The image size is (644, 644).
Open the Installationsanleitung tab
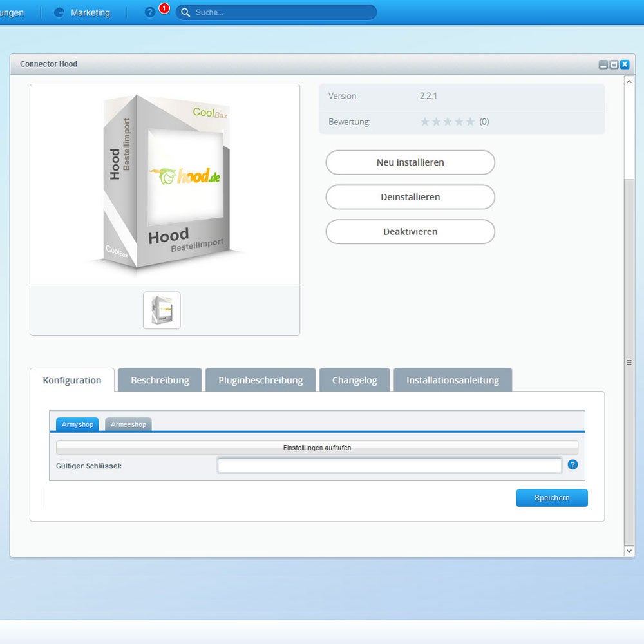pyautogui.click(x=453, y=380)
